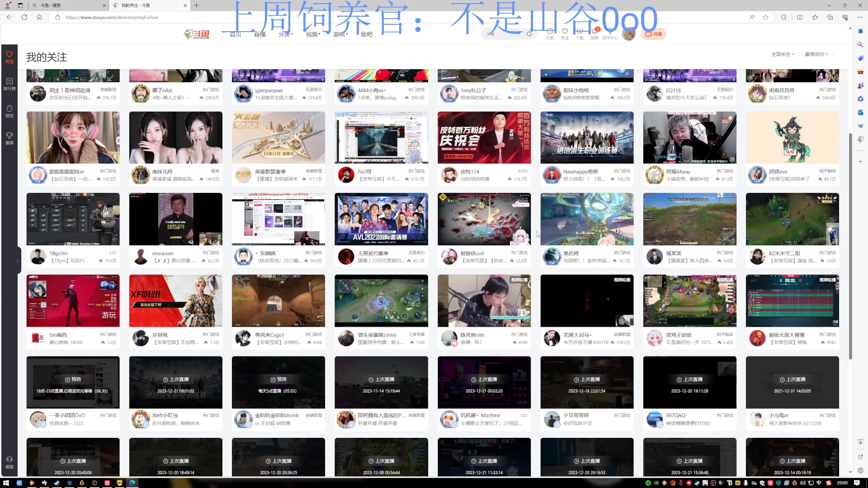
Task: Add page to favorites with star icon
Action: click(x=765, y=17)
